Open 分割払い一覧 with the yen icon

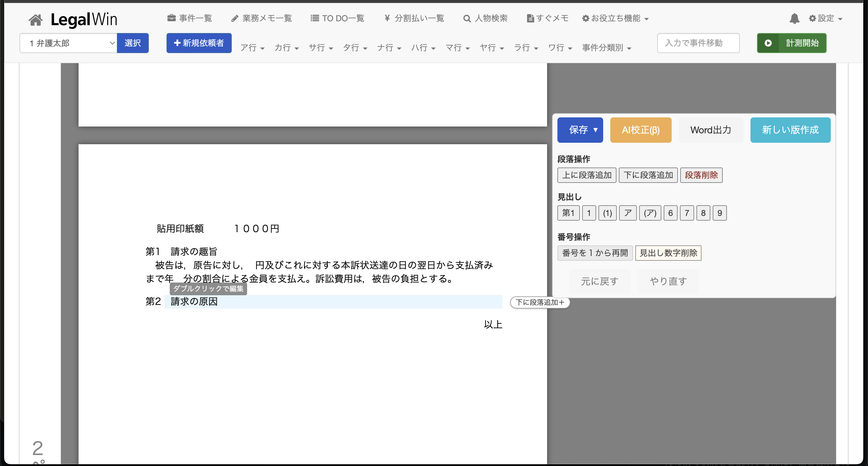click(x=414, y=18)
